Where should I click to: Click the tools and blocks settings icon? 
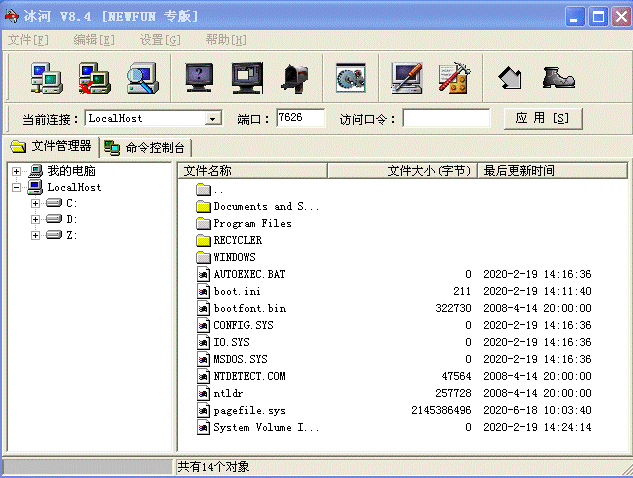coord(455,78)
